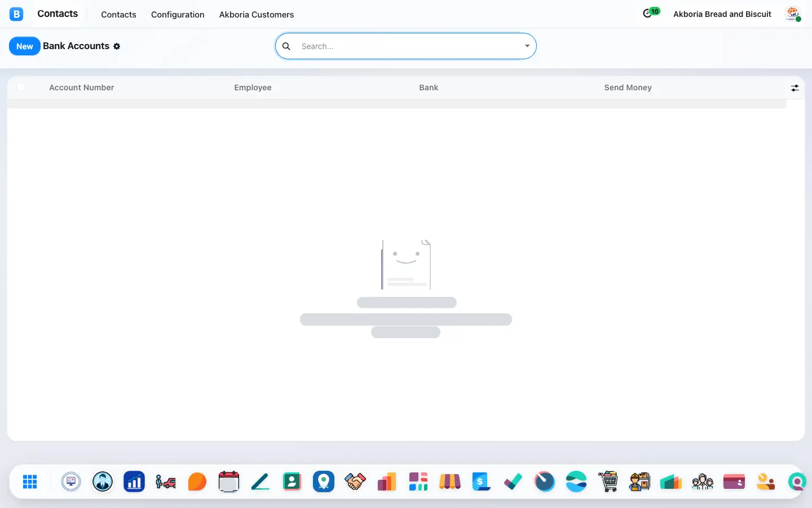Image resolution: width=812 pixels, height=508 pixels.
Task: Open the person and red car icon app
Action: 166,481
